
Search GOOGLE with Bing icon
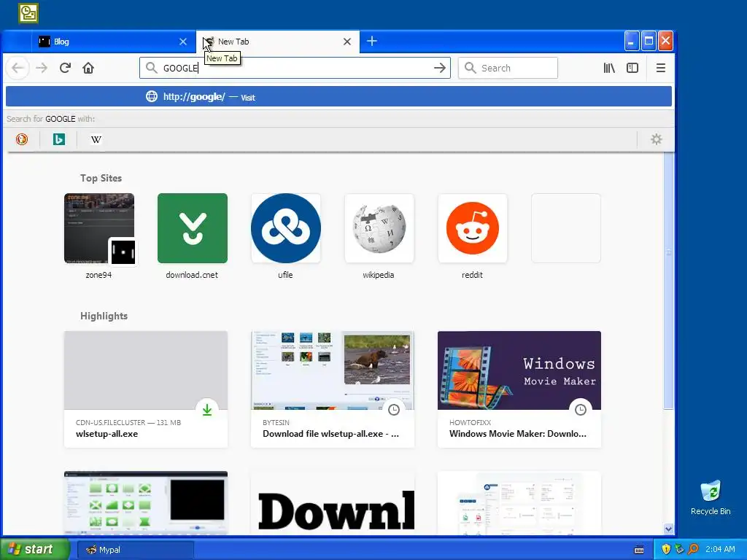pyautogui.click(x=59, y=139)
